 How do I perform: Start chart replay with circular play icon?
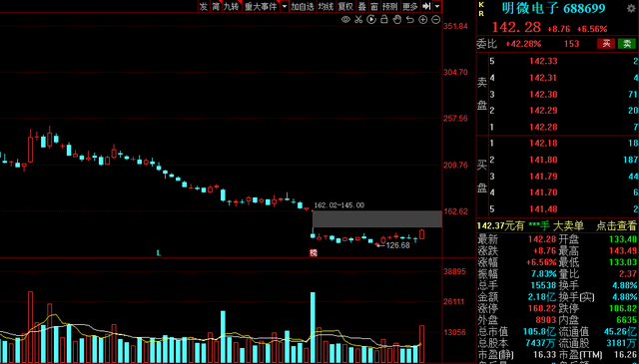[371, 19]
